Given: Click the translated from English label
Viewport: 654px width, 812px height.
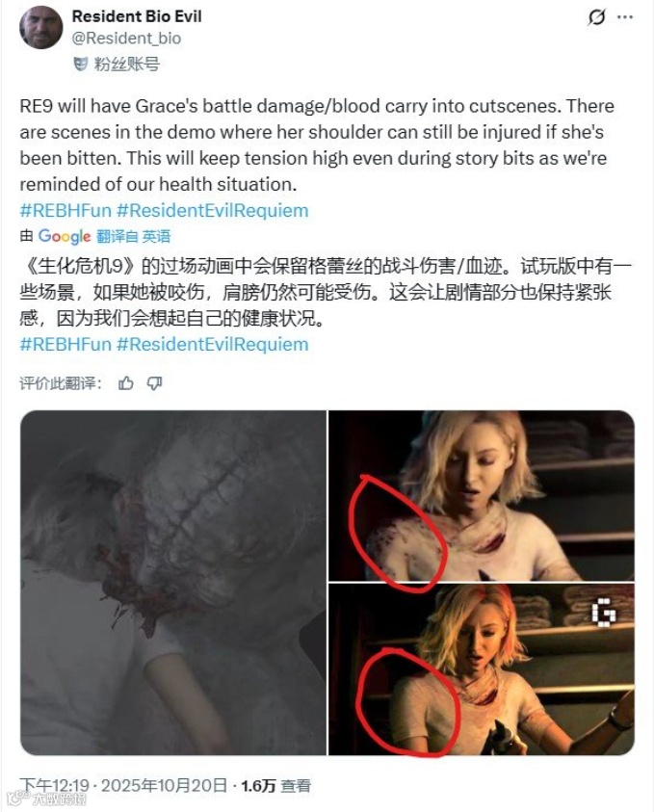Looking at the screenshot, I should pos(134,237).
